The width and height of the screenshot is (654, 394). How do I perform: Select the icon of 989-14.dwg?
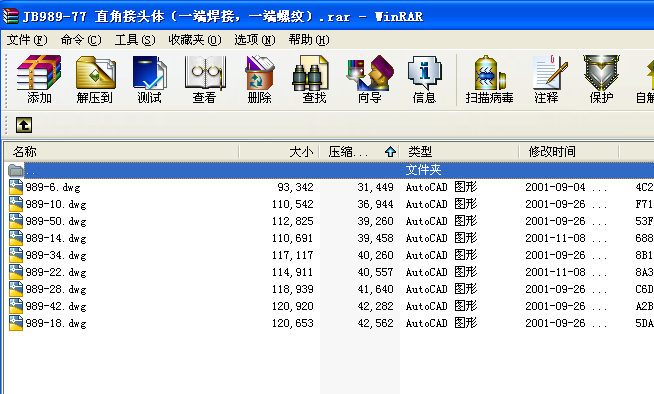click(x=16, y=238)
